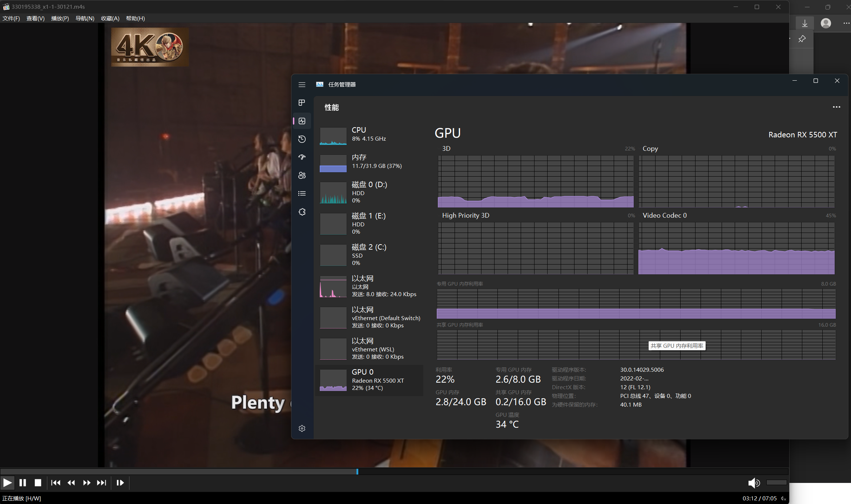Click the browser pin icon
This screenshot has width=851, height=504.
(x=802, y=39)
